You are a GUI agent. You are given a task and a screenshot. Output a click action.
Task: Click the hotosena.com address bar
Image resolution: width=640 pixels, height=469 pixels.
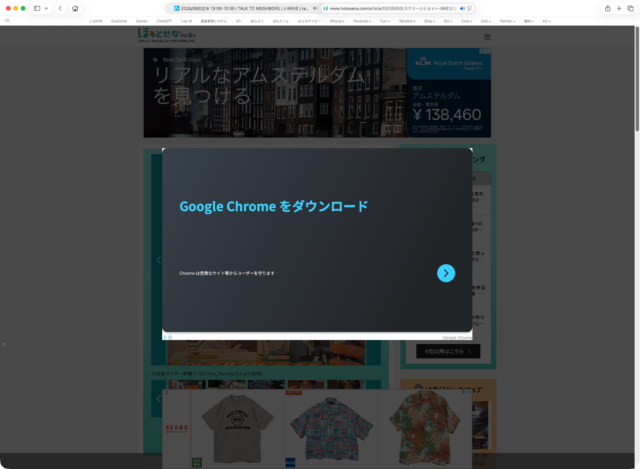tap(392, 8)
